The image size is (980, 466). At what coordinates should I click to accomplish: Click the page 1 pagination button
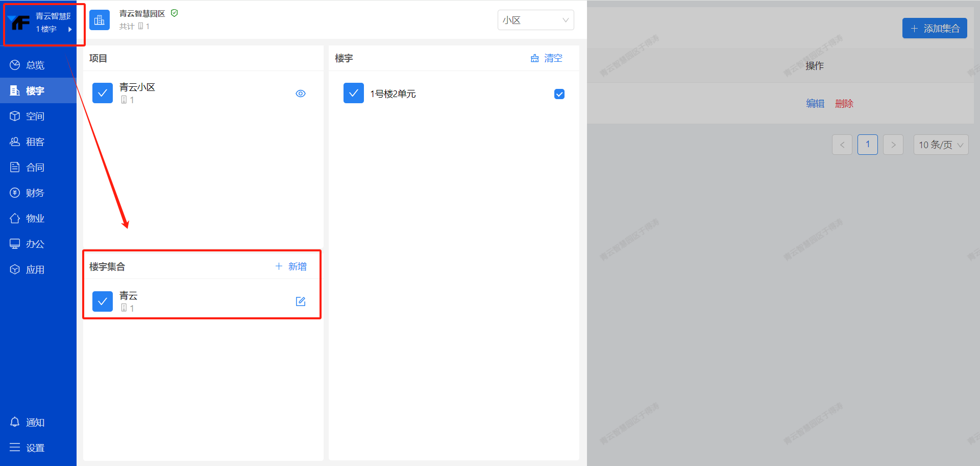tap(867, 145)
